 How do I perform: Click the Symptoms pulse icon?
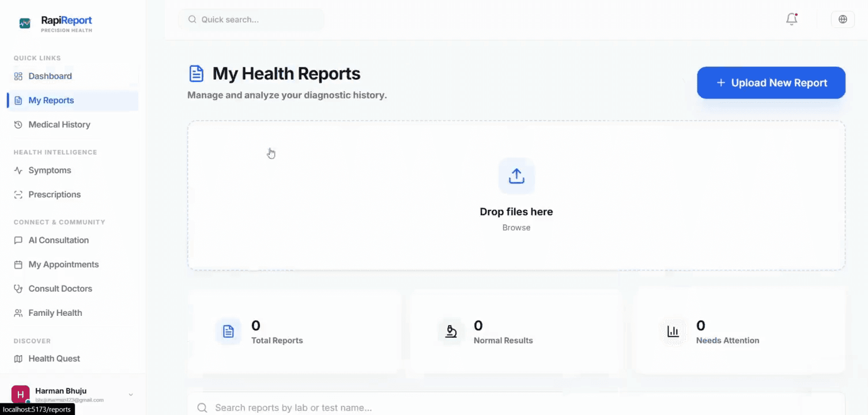(18, 171)
